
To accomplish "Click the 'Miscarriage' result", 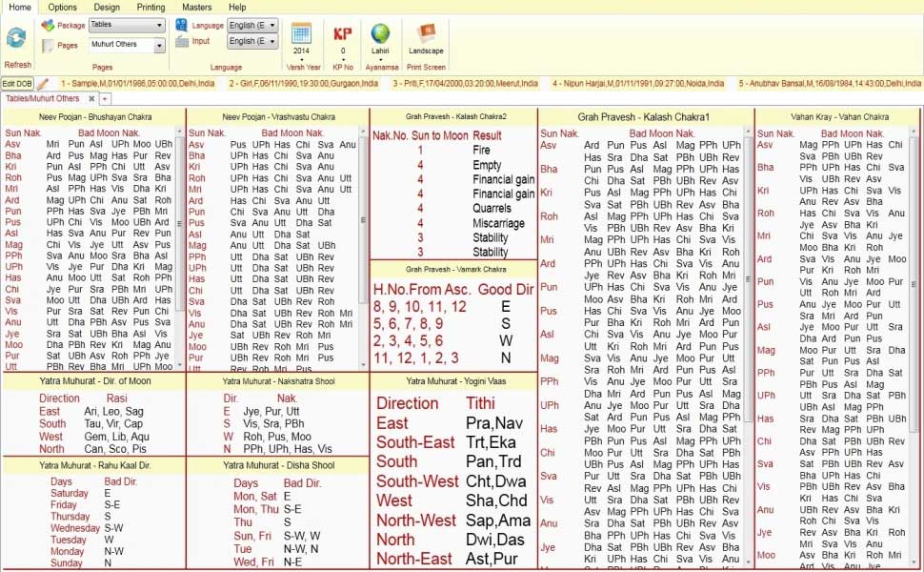I will 498,223.
